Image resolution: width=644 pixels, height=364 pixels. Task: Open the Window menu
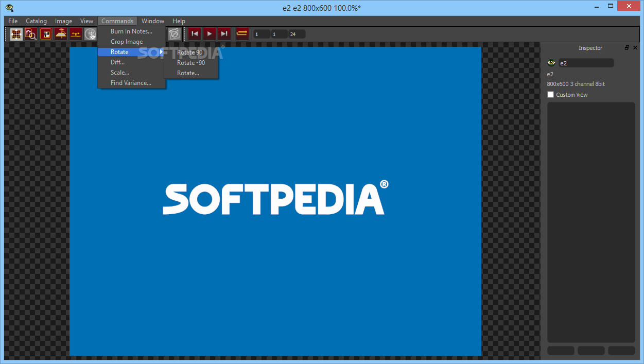(x=153, y=21)
